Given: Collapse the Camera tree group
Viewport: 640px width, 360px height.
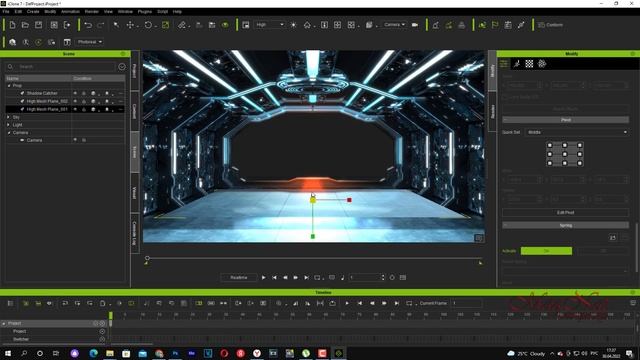Looking at the screenshot, I should 9,133.
